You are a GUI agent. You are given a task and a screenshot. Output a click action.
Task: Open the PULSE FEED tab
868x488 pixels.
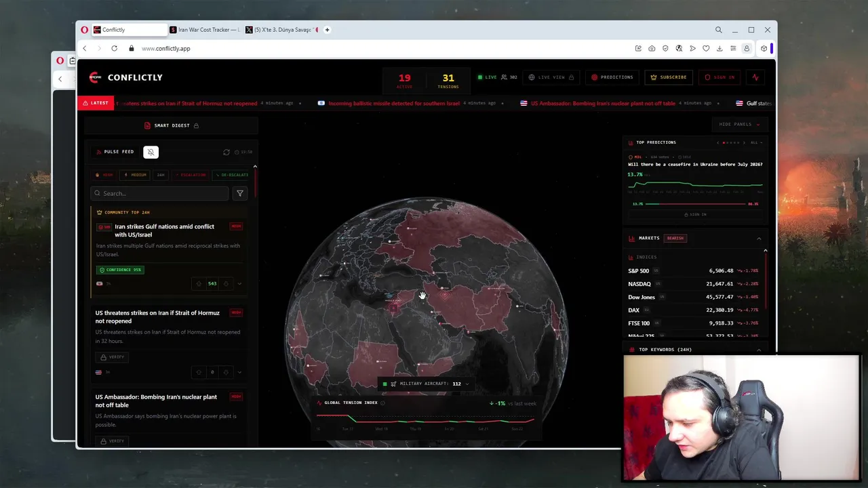click(x=115, y=152)
